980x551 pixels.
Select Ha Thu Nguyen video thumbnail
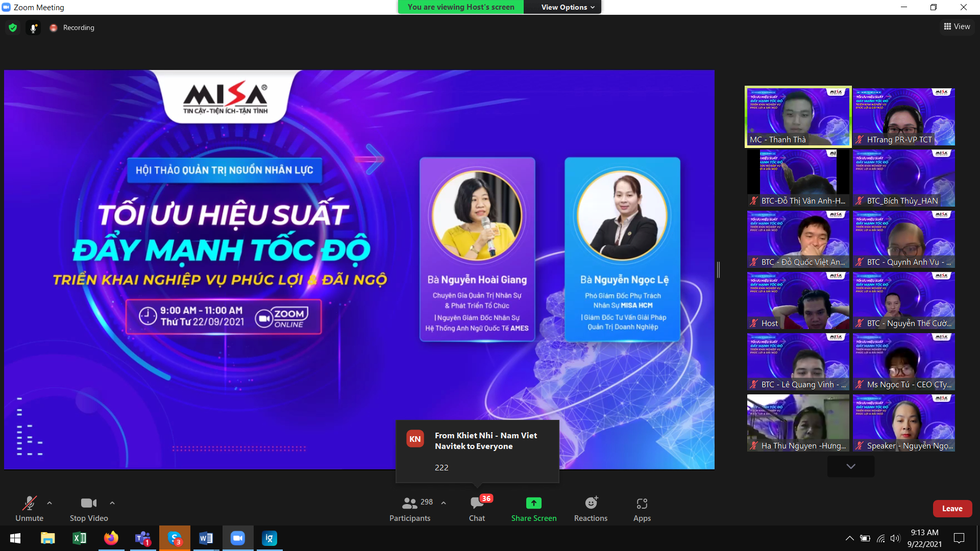tap(798, 423)
